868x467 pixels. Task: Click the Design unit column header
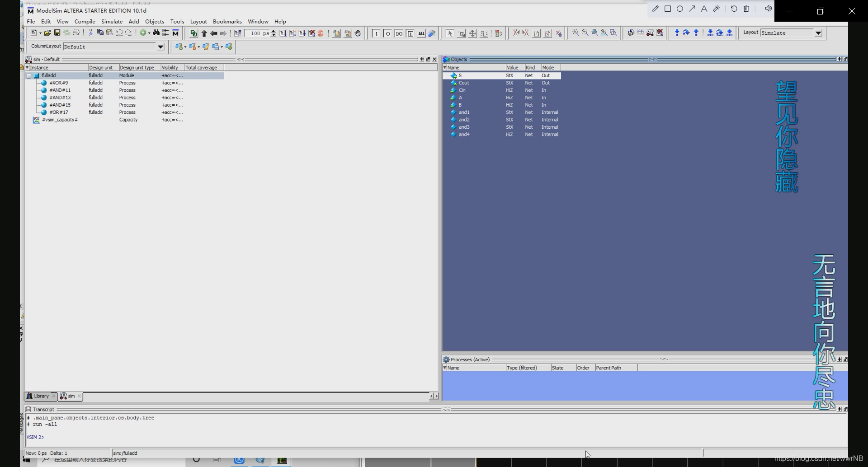coord(103,67)
